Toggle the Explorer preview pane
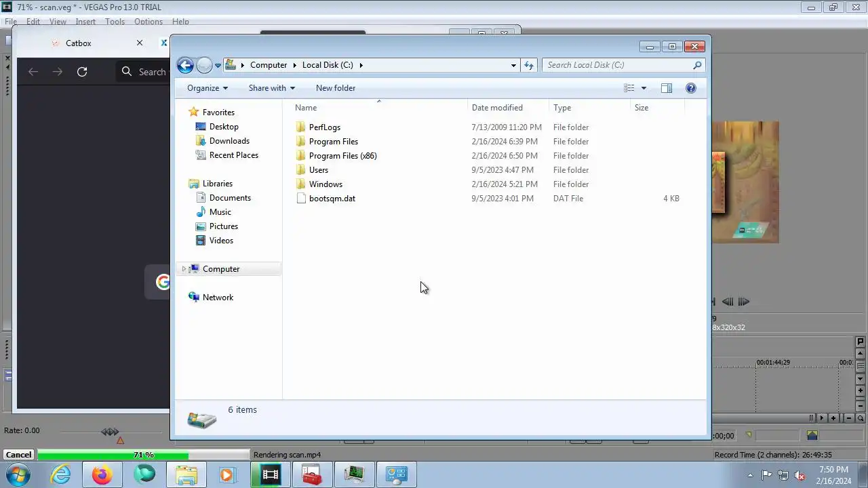Screen dimensions: 868x488 pos(667,88)
